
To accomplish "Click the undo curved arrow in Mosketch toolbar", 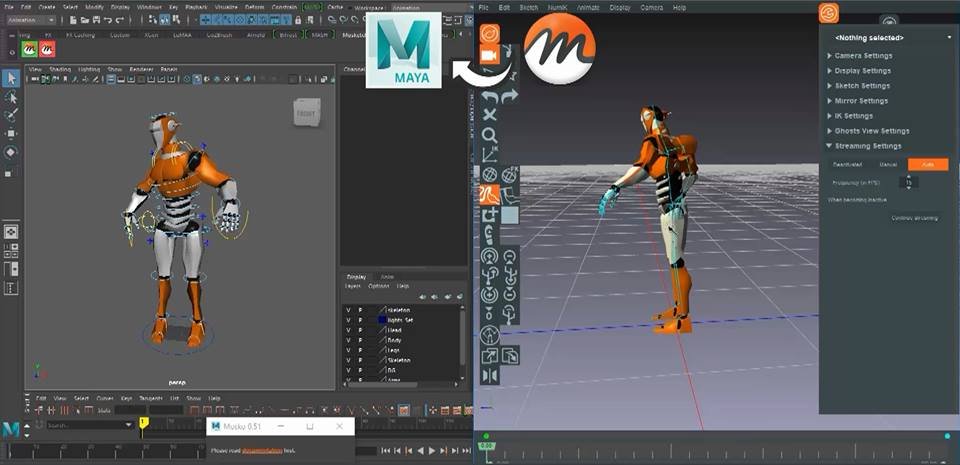I will point(489,96).
